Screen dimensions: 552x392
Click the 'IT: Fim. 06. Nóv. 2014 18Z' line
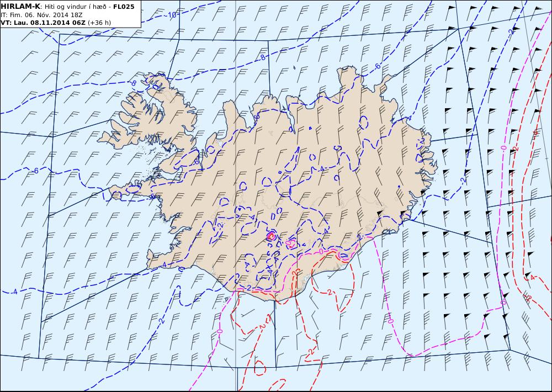point(41,15)
